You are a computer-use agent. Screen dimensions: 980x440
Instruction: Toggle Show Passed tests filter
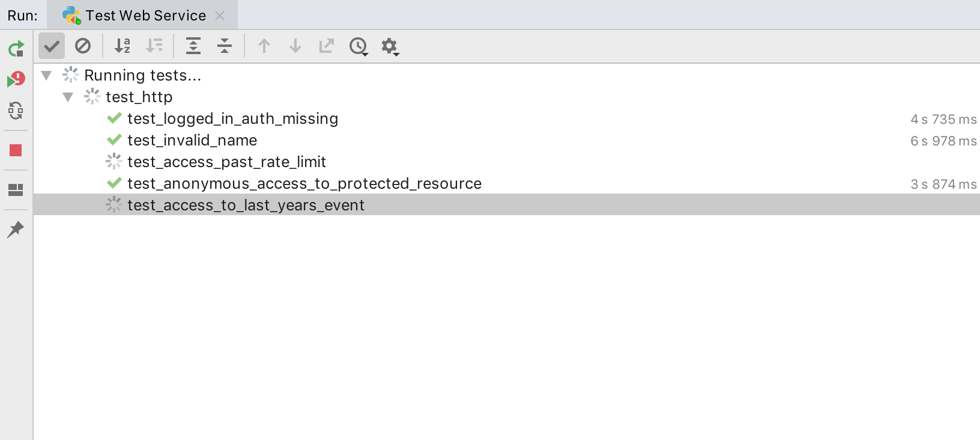point(52,46)
